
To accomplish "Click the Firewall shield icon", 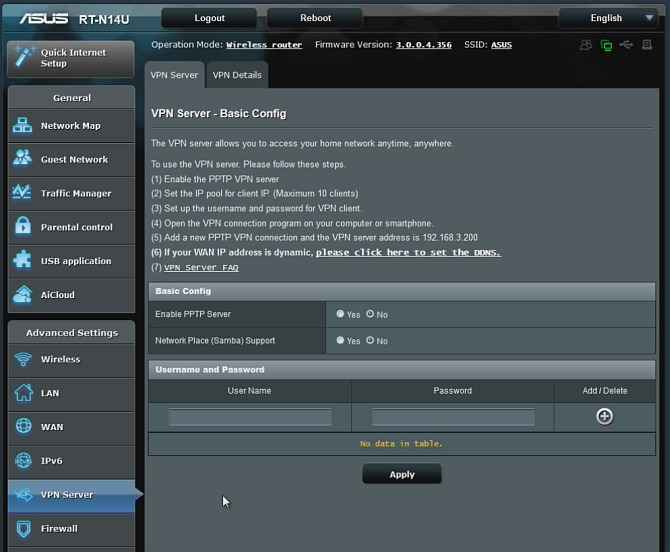I will pos(24,529).
